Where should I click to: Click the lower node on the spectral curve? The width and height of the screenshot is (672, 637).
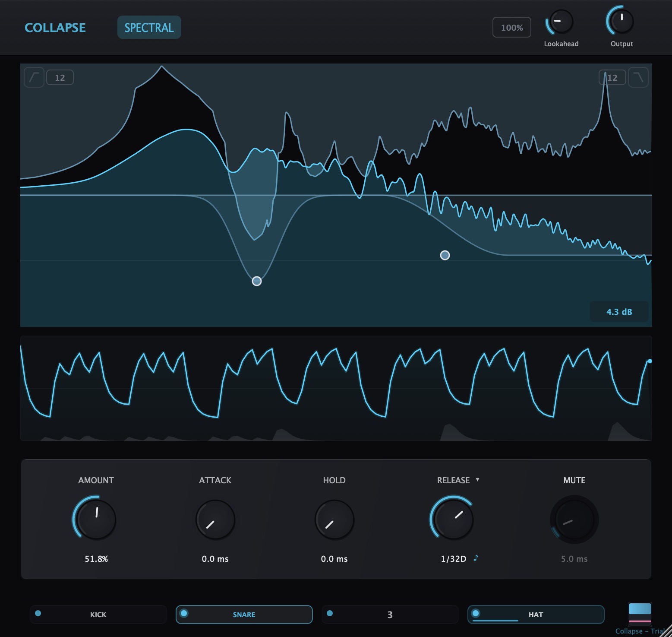[256, 281]
